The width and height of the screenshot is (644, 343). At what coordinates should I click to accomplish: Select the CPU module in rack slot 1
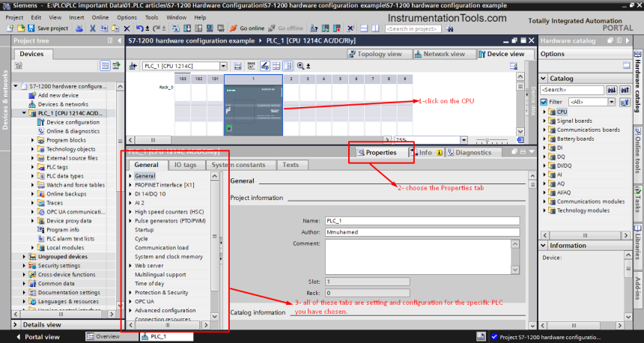[253, 110]
